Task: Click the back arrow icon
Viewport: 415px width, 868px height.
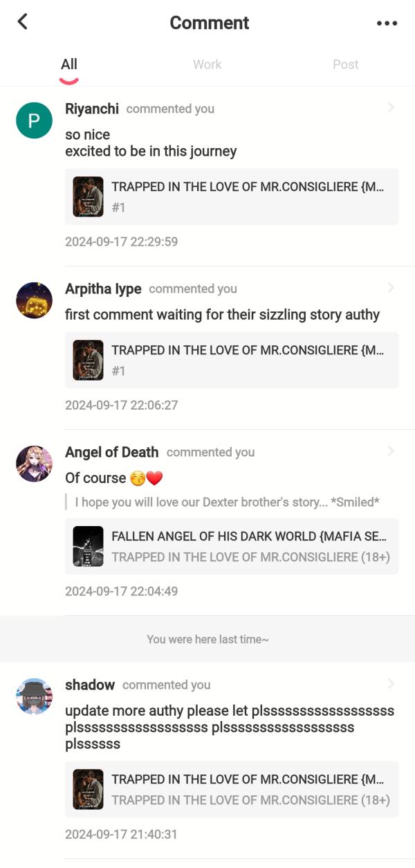Action: [22, 21]
